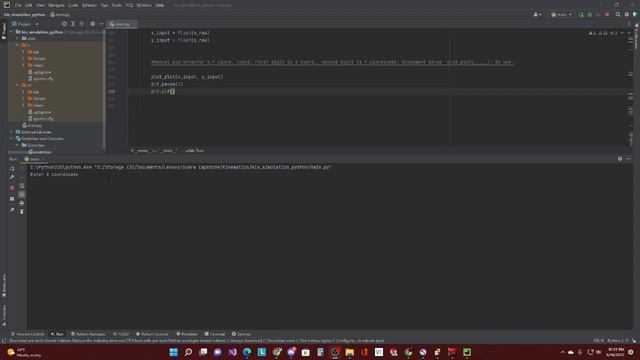Open the Terminal tool window
This screenshot has width=640, height=360.
pos(215,334)
